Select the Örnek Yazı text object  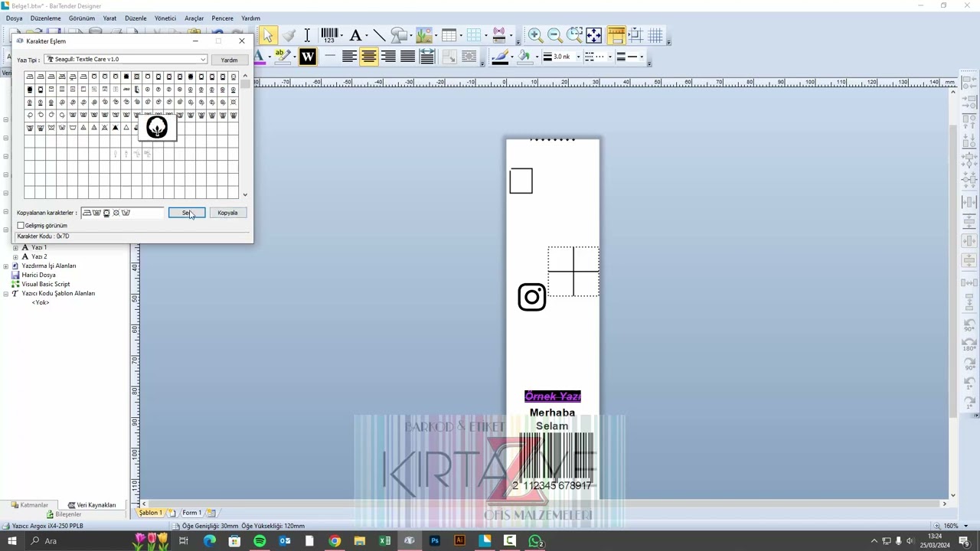click(553, 396)
